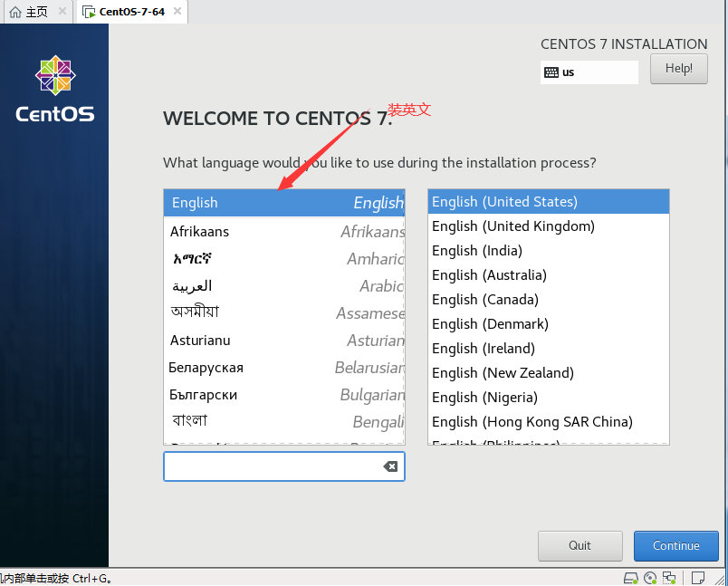The width and height of the screenshot is (728, 586).
Task: Focus the language search input field
Action: [284, 466]
